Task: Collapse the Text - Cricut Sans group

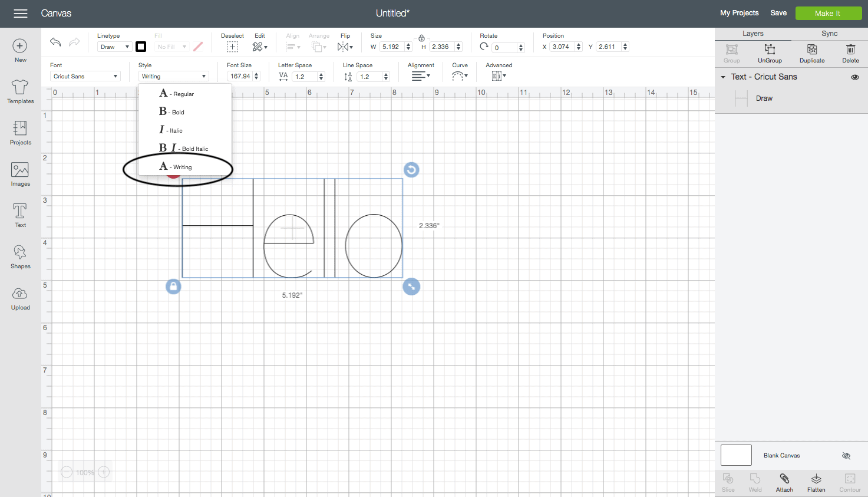Action: tap(723, 77)
